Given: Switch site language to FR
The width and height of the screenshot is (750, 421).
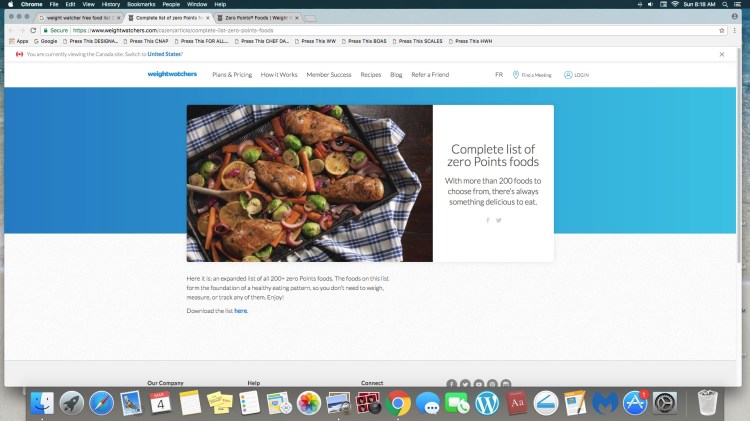Looking at the screenshot, I should point(499,75).
